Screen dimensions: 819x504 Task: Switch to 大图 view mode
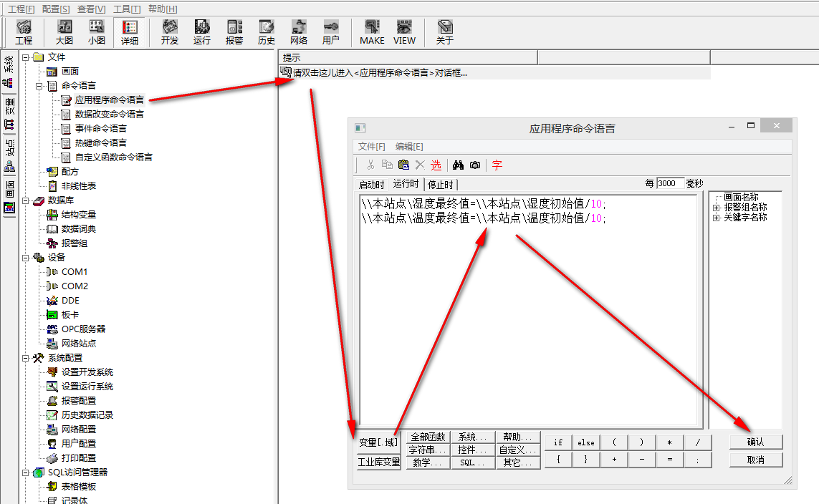point(64,32)
